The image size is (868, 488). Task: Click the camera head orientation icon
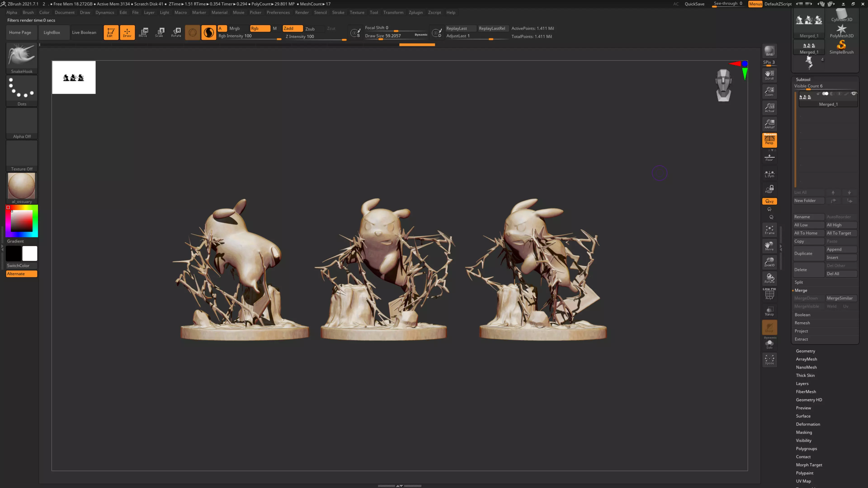coord(723,85)
